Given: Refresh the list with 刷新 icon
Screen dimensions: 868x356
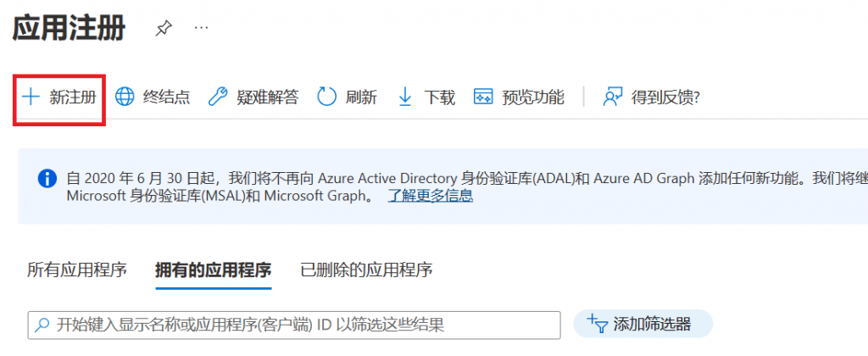Looking at the screenshot, I should (327, 97).
